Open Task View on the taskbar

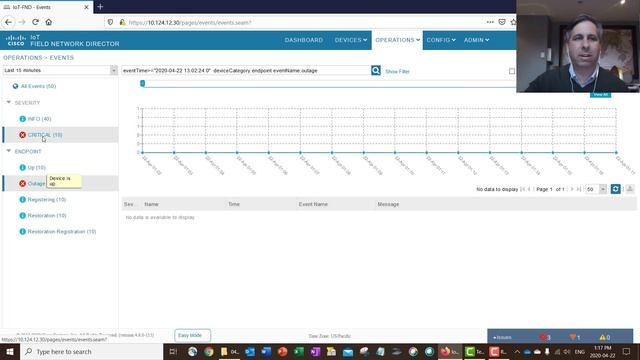[173, 351]
